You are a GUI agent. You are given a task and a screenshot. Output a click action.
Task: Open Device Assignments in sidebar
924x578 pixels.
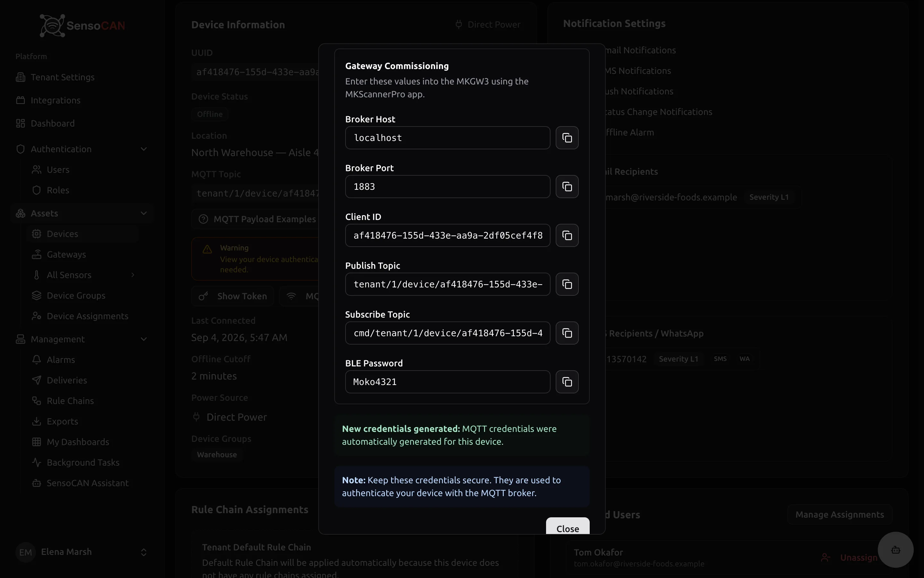pos(82,316)
